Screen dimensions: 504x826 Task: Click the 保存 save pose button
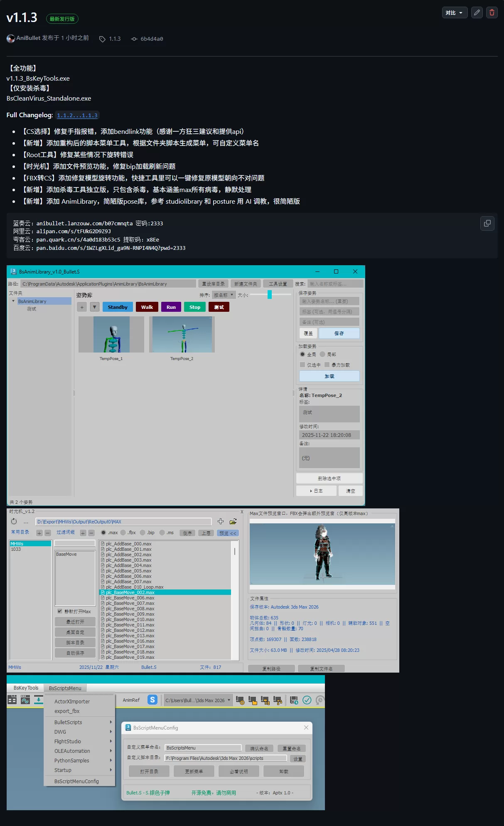tap(339, 333)
